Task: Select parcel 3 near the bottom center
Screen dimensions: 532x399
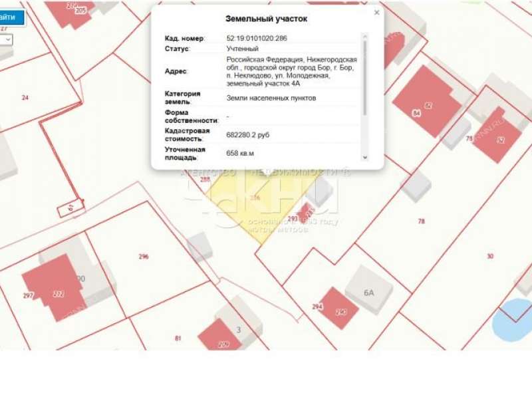Action: [x=239, y=331]
